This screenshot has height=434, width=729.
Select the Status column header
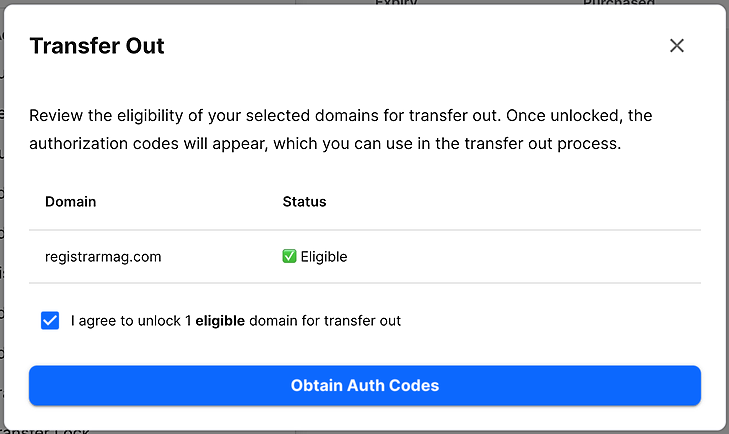304,202
